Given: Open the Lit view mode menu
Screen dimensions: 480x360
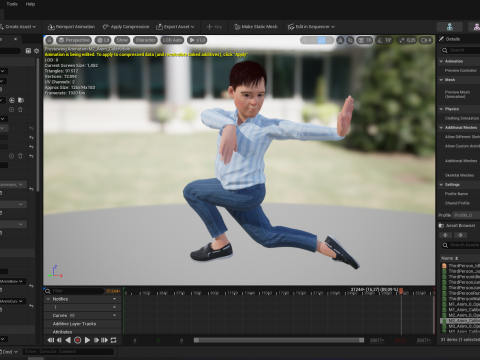Looking at the screenshot, I should click(103, 40).
